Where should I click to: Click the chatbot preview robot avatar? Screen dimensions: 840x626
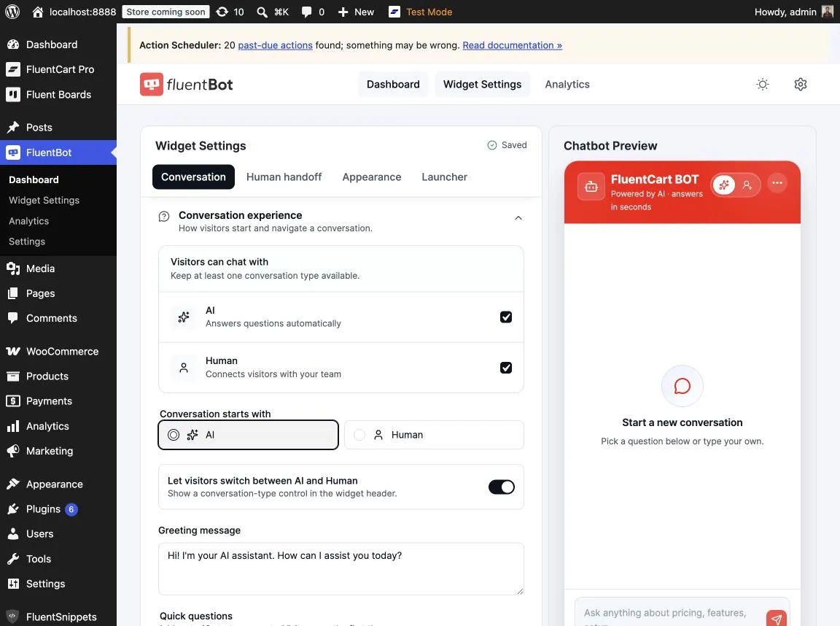coord(591,187)
